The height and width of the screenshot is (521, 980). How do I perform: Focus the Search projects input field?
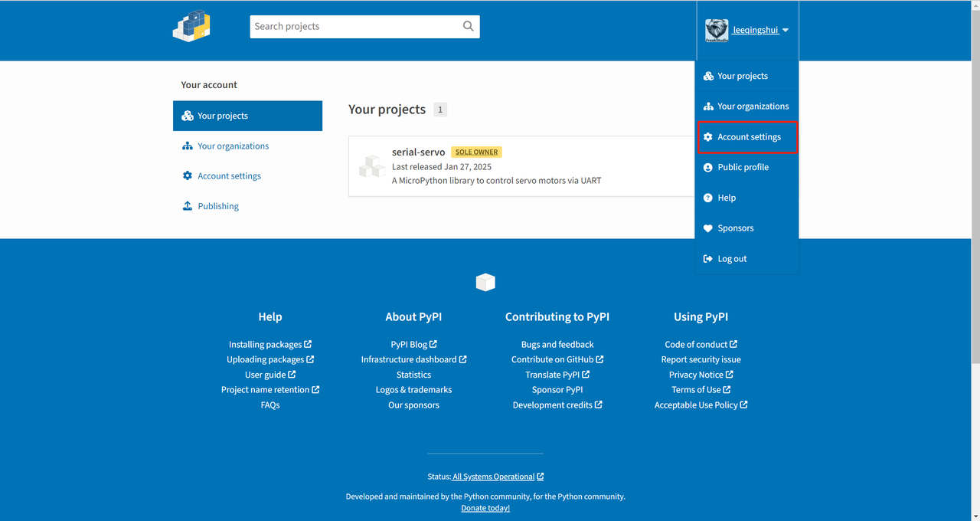[x=355, y=26]
